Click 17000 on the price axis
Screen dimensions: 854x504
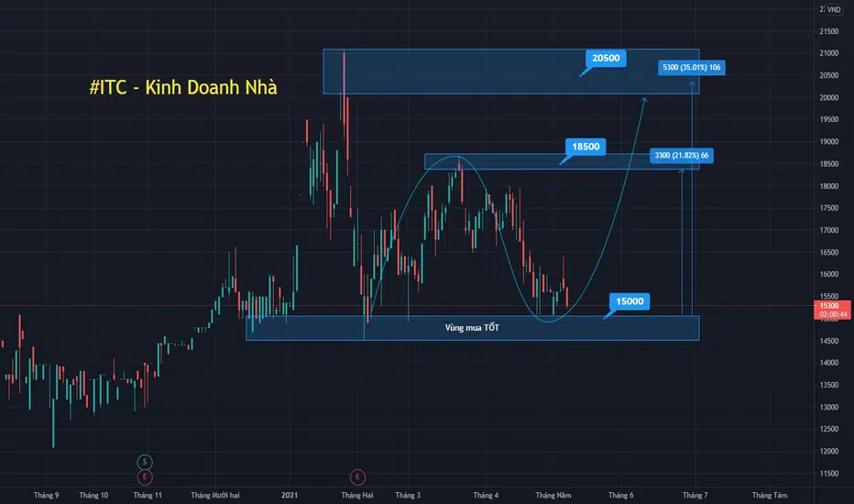pos(829,231)
